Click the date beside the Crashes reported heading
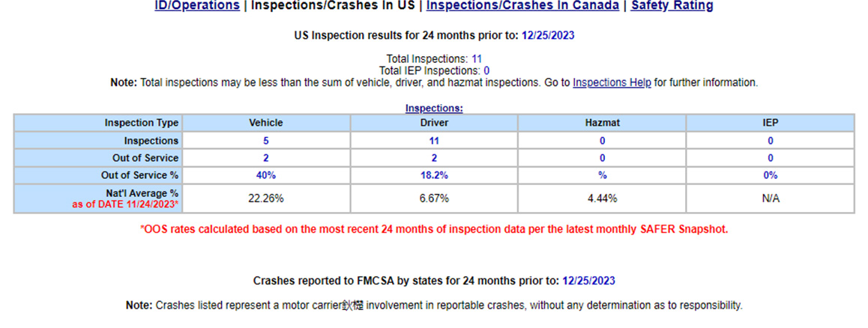 (588, 281)
